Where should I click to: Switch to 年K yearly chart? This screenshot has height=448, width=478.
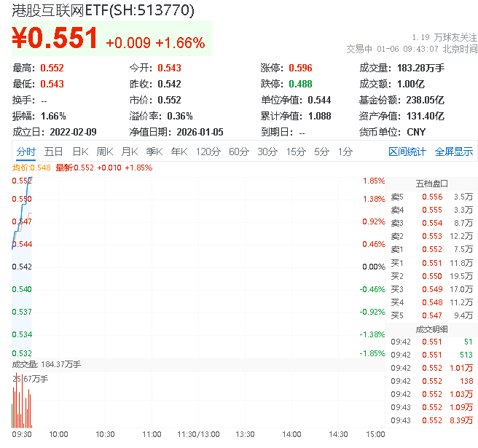pos(179,152)
